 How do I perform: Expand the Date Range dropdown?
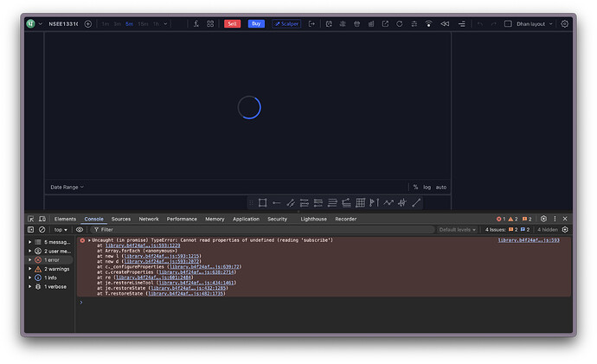[67, 187]
